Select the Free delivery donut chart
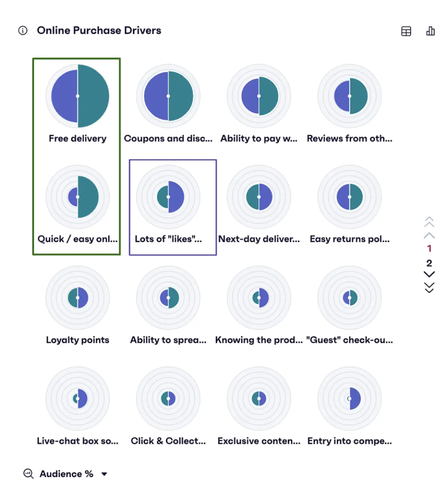 [x=77, y=96]
